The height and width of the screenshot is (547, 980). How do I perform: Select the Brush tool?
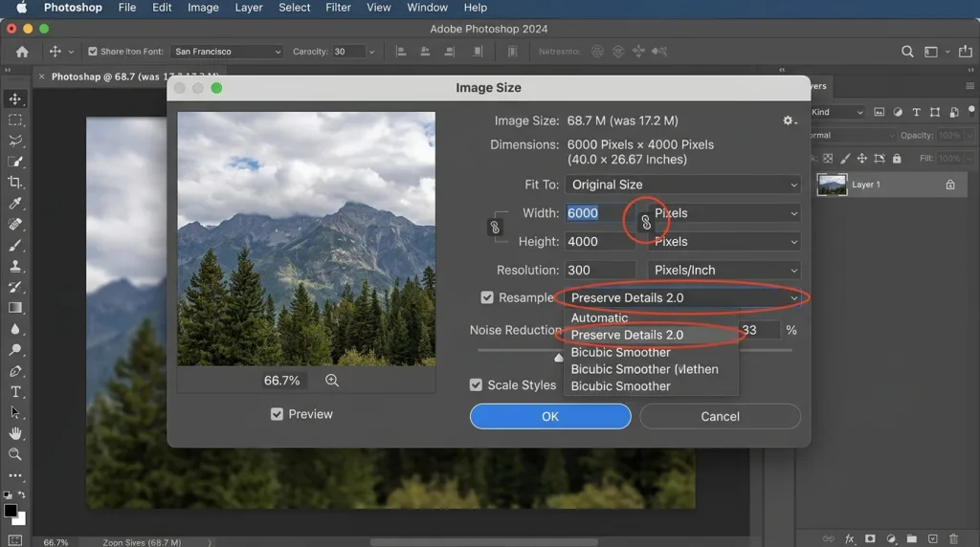pos(15,246)
